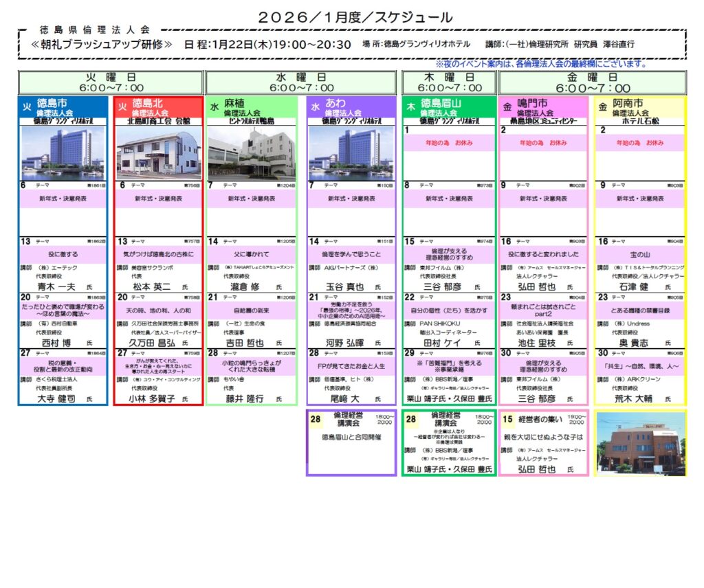Click the 朝礼ブラッシュアップ研修 heading
Viewport: 704px width, 588px height.
point(102,44)
